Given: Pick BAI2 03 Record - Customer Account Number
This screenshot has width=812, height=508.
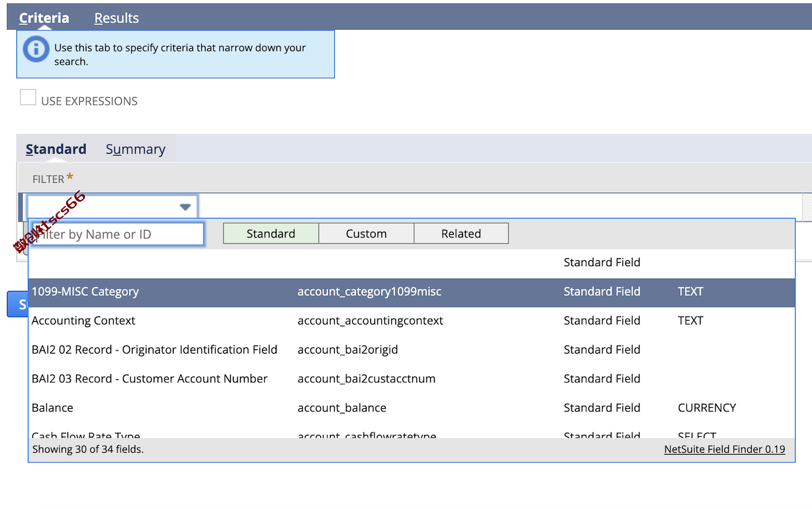Looking at the screenshot, I should (412, 378).
